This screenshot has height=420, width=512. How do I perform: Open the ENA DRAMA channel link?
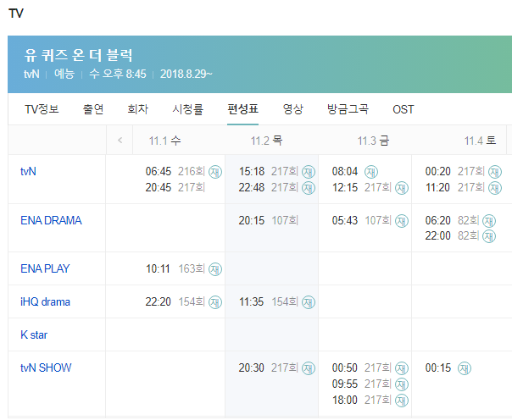click(51, 220)
